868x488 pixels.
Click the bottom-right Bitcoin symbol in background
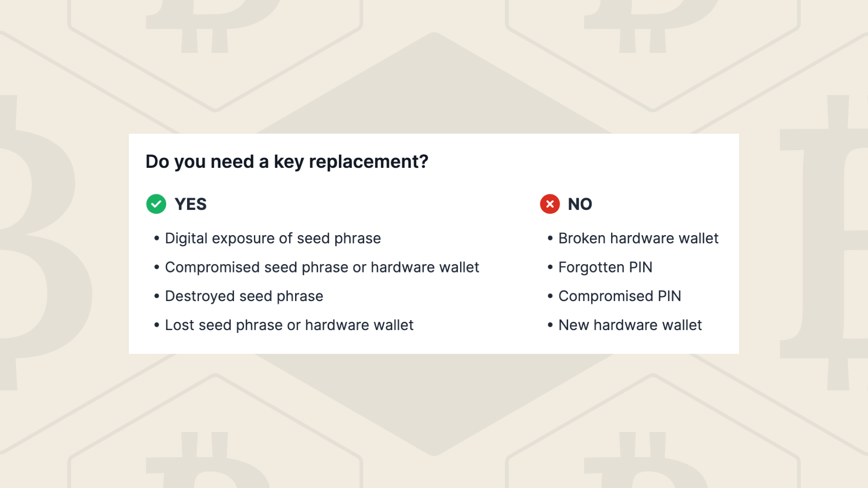click(647, 462)
